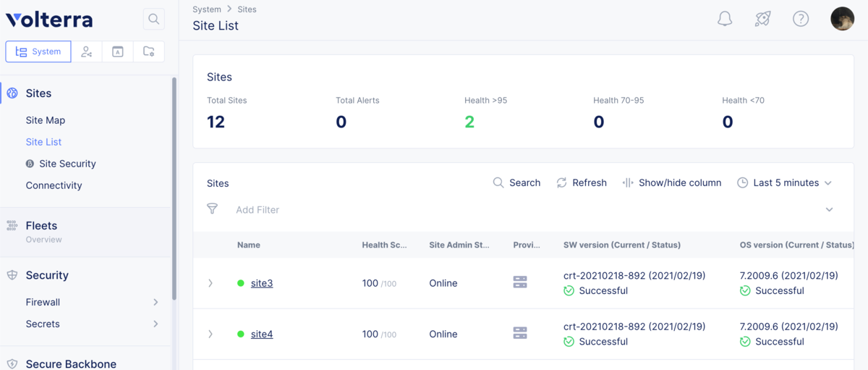Open the site3 link
Viewport: 868px width, 370px height.
click(262, 283)
